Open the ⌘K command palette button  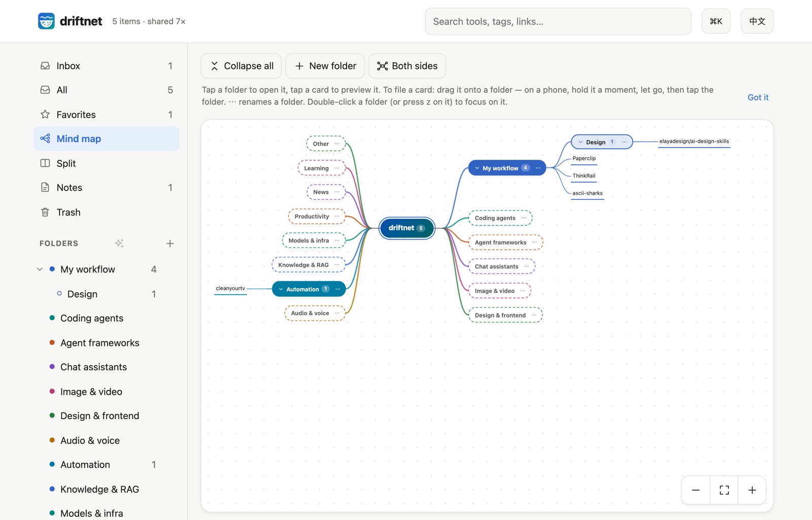(x=716, y=21)
